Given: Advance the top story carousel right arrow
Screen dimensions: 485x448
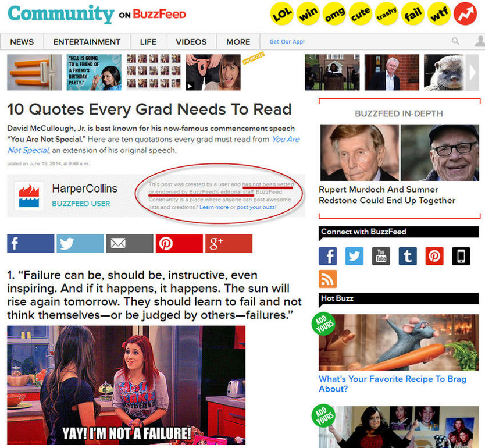Looking at the screenshot, I should [472, 72].
